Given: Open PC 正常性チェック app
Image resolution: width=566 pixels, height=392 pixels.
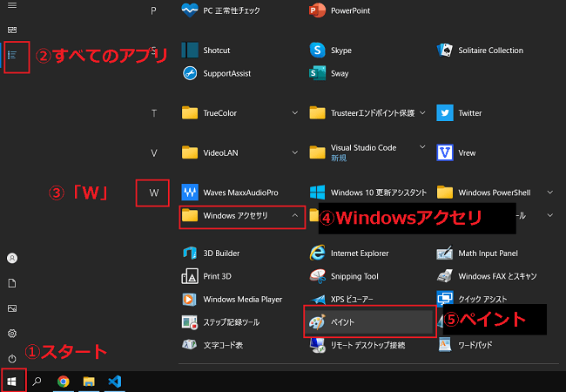Looking at the screenshot, I should [220, 10].
